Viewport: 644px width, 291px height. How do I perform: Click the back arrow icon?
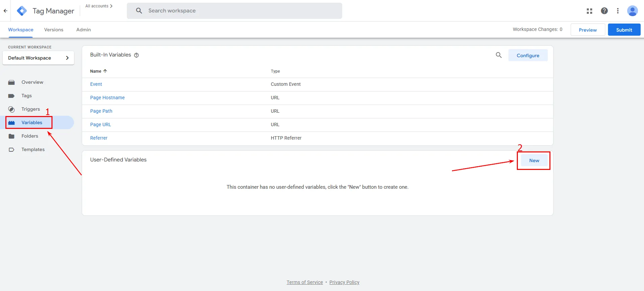5,11
